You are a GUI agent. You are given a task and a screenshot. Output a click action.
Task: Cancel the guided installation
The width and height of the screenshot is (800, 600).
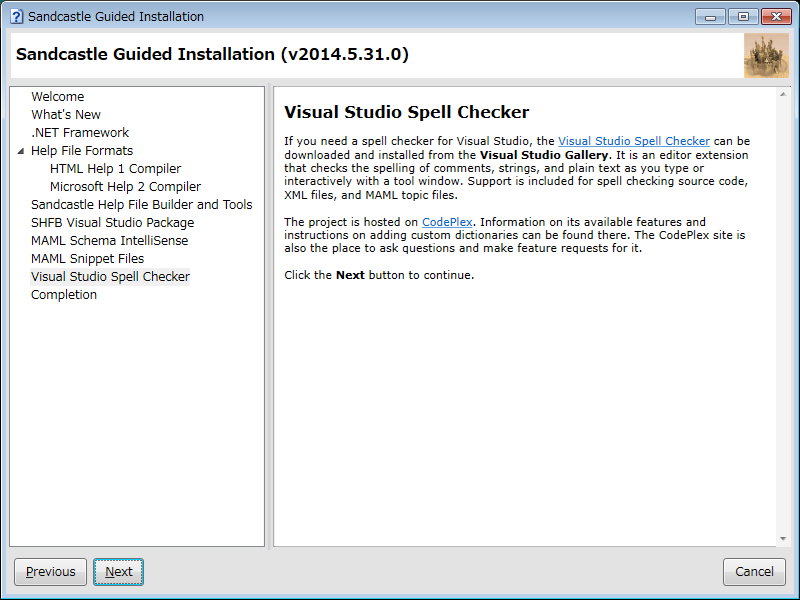pos(754,571)
